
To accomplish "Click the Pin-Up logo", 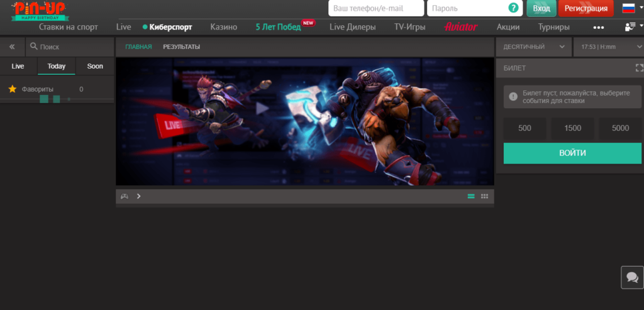I will coord(40,11).
